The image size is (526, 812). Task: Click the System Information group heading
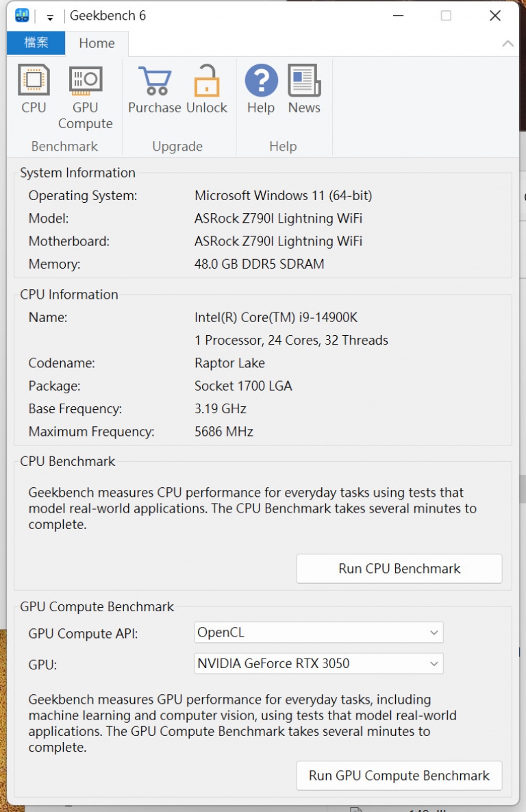pos(77,173)
